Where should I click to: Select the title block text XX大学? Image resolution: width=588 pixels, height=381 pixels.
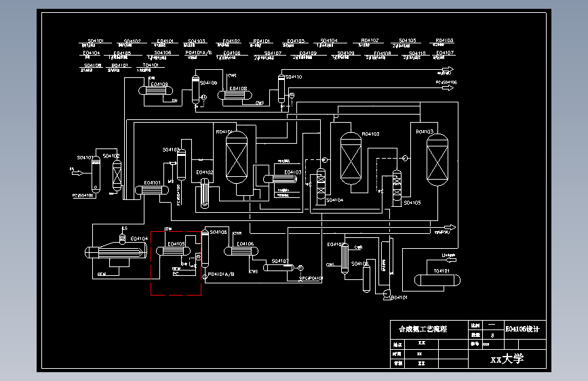click(507, 359)
